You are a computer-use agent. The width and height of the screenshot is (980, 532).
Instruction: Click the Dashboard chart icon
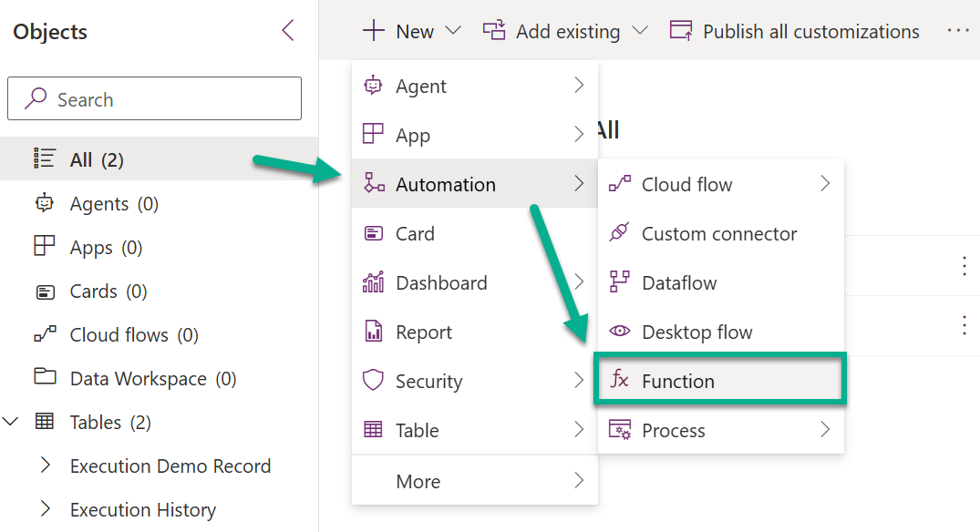tap(373, 282)
